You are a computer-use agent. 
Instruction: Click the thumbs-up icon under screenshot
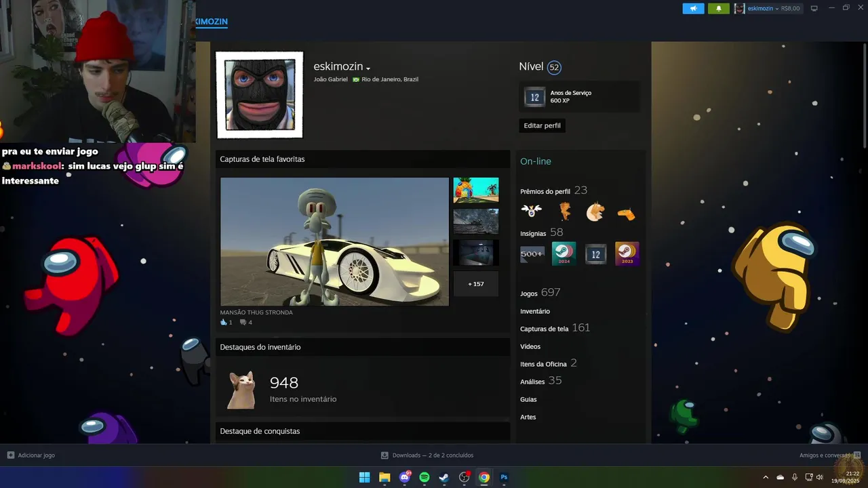point(224,322)
